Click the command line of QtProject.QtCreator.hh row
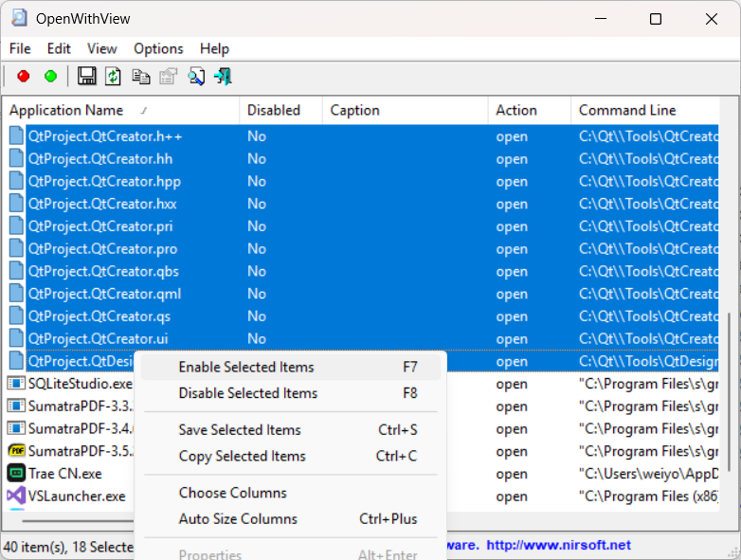 [x=649, y=158]
